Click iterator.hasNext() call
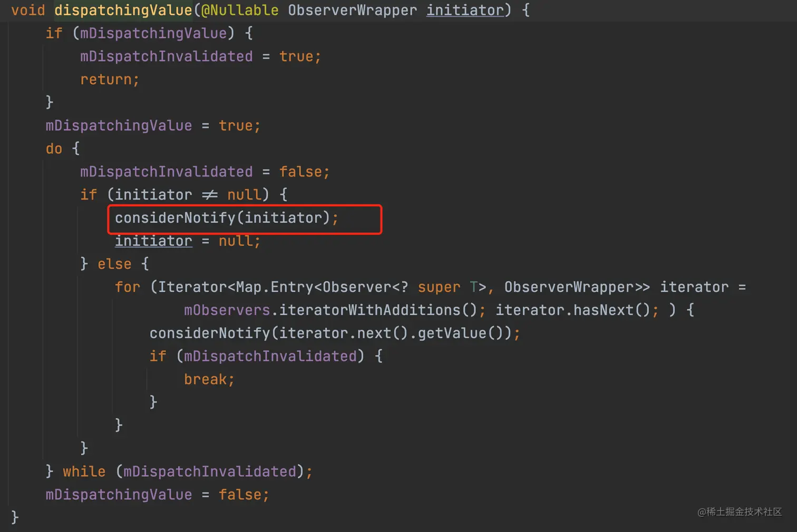This screenshot has height=532, width=797. click(572, 310)
